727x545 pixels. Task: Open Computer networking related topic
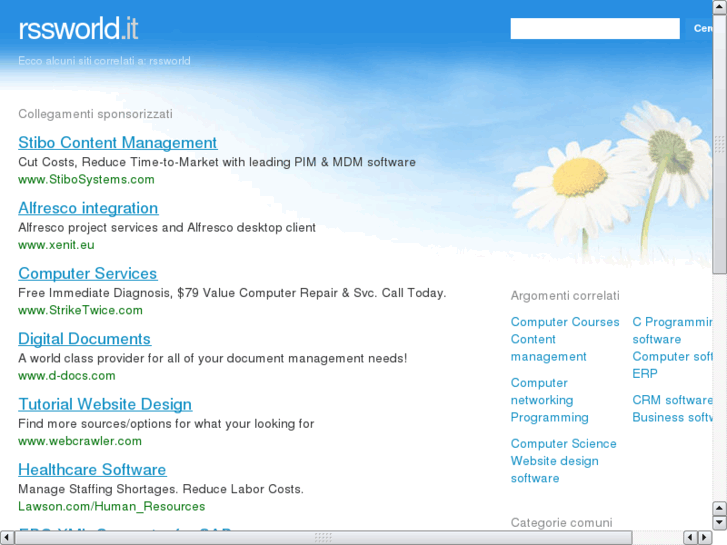click(x=542, y=391)
